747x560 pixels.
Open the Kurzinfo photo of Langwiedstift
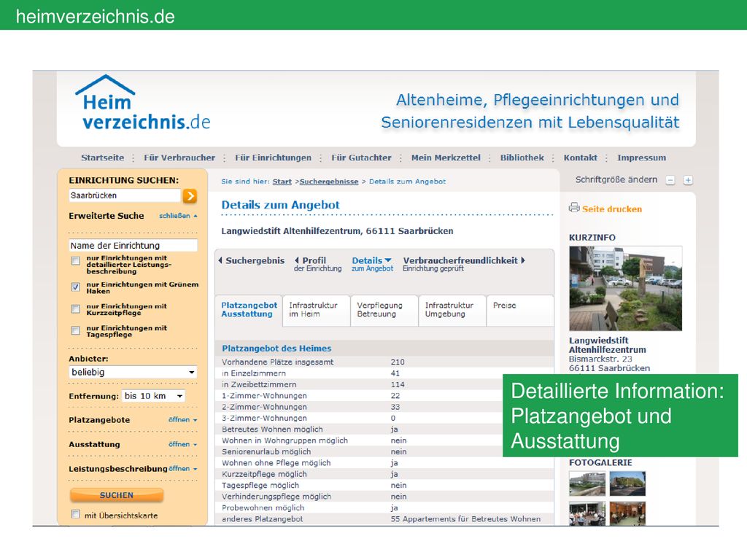[x=625, y=288]
